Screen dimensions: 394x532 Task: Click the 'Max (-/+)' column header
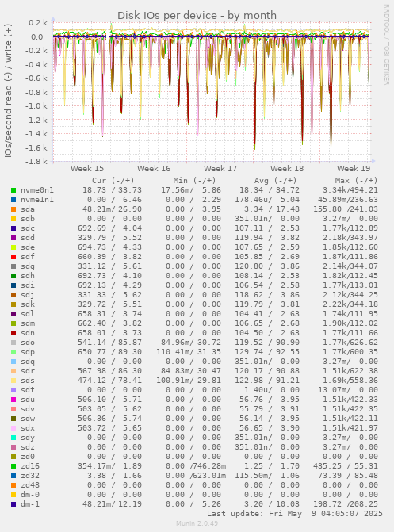(x=356, y=181)
